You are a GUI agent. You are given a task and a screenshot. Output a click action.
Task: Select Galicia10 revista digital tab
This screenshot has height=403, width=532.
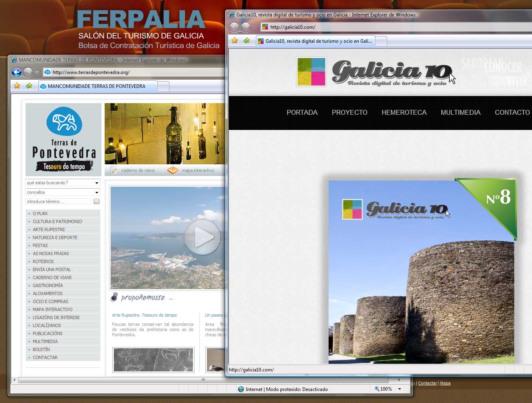pos(316,41)
